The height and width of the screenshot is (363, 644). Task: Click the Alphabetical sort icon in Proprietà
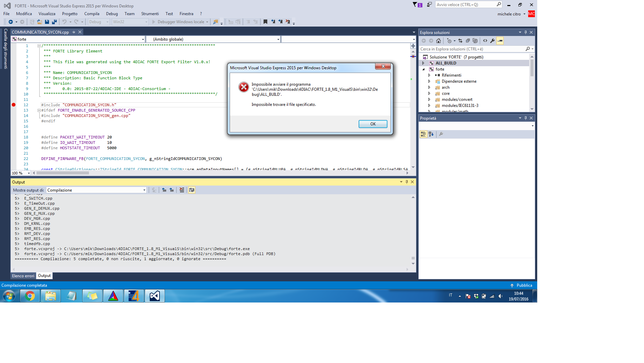pyautogui.click(x=431, y=134)
